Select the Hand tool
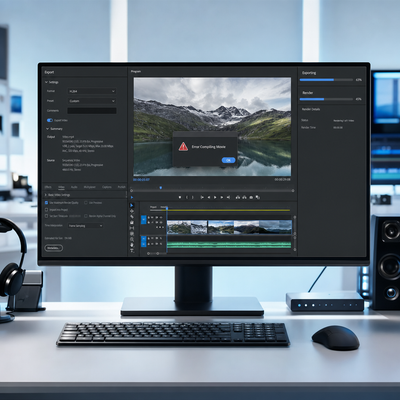The width and height of the screenshot is (400, 400). pos(132,245)
